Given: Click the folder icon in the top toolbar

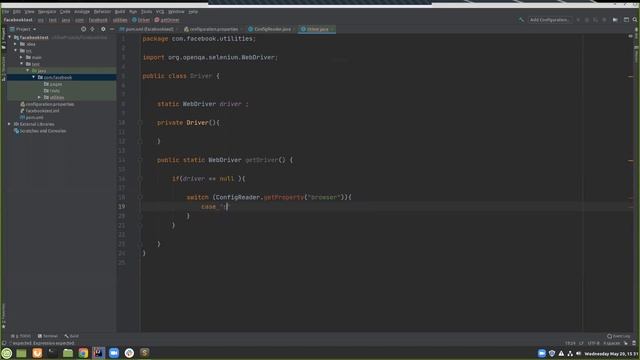Looking at the screenshot, I should point(615,20).
